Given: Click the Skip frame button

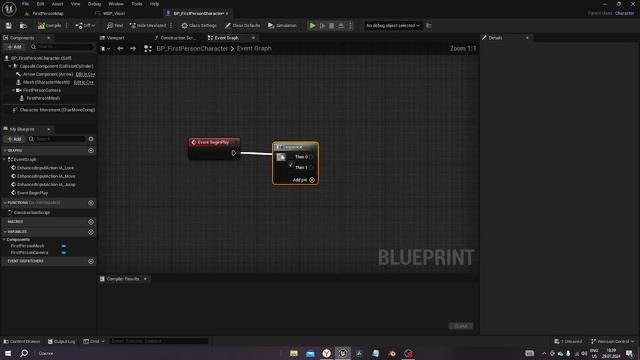Looking at the screenshot, I should [322, 25].
